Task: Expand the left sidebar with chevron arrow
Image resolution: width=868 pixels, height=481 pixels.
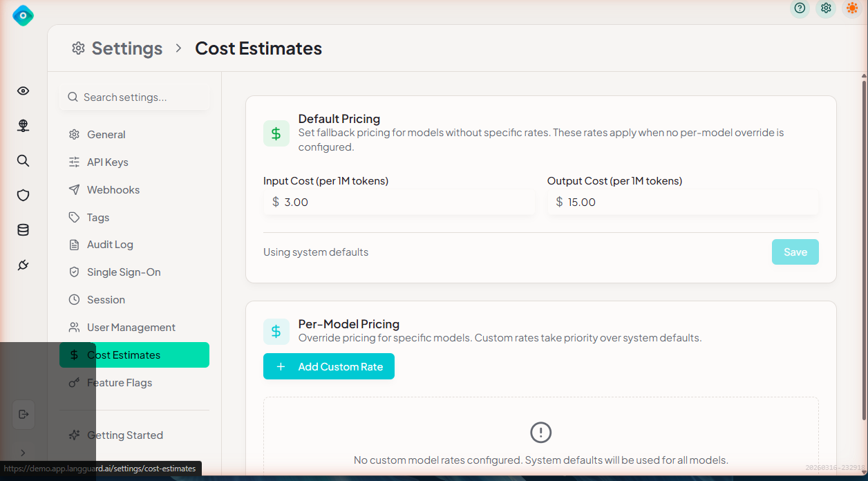Action: click(23, 453)
